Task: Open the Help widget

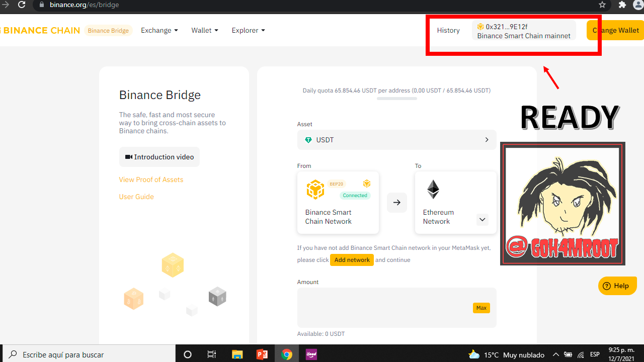Action: [x=617, y=286]
